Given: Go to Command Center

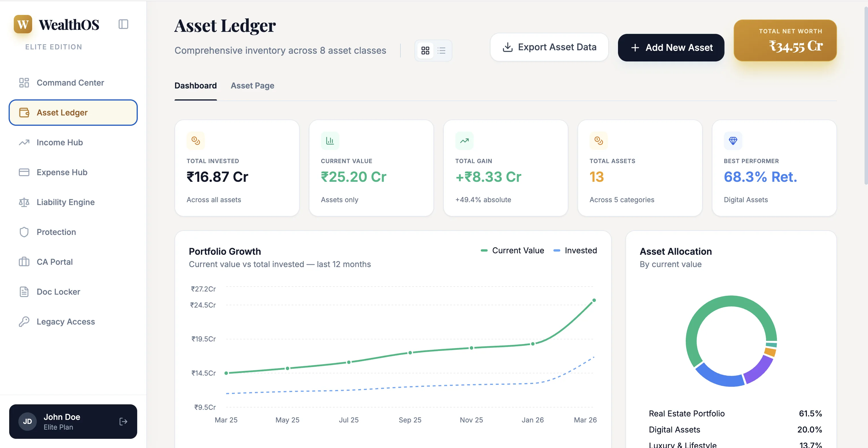Looking at the screenshot, I should pos(73,83).
